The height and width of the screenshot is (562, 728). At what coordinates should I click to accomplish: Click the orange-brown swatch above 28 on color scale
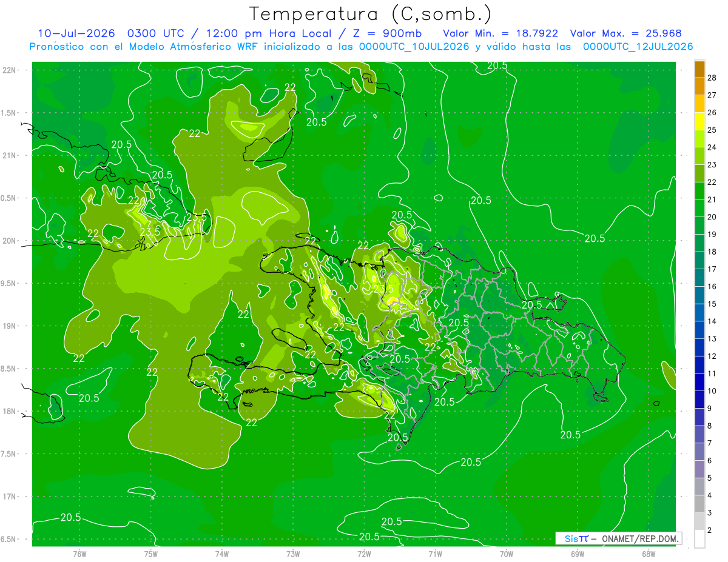click(699, 69)
